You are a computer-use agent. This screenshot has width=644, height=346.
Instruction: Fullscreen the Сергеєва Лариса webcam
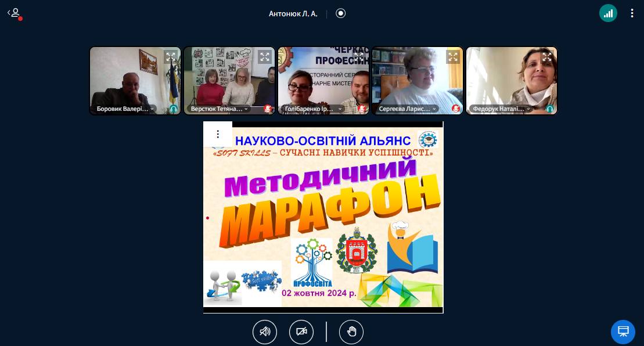453,57
